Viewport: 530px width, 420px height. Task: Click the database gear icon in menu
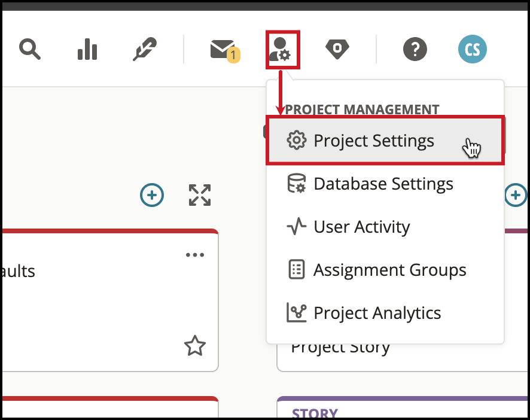[x=297, y=183]
